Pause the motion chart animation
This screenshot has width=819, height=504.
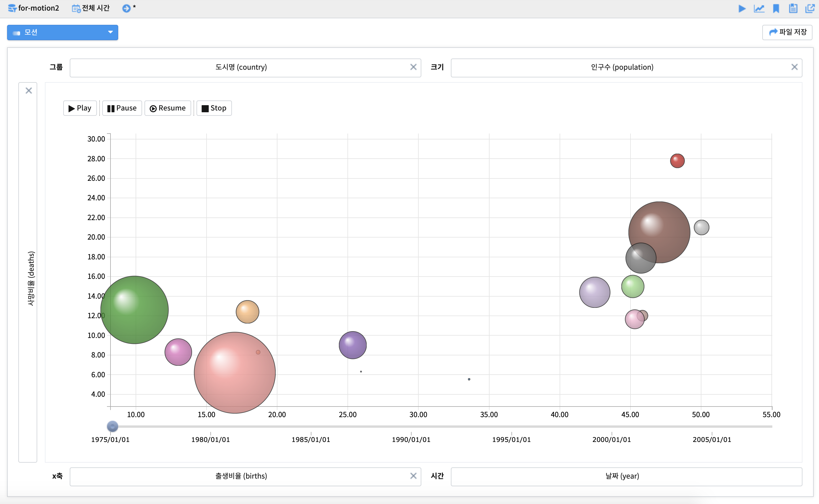pos(122,108)
